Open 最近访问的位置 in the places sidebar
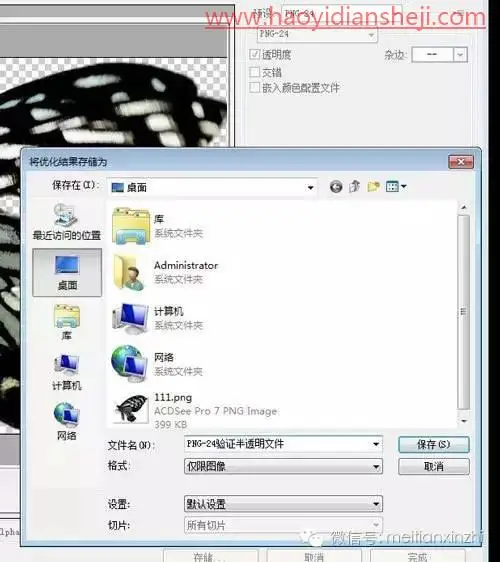The width and height of the screenshot is (500, 562). tap(67, 222)
